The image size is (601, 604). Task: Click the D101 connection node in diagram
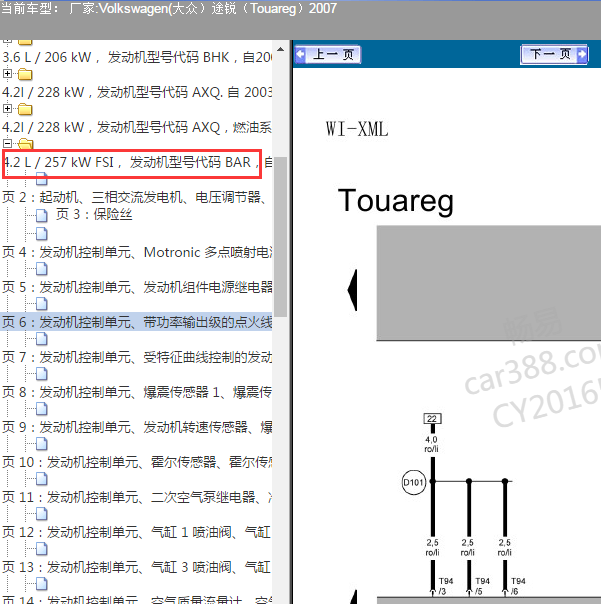(413, 482)
